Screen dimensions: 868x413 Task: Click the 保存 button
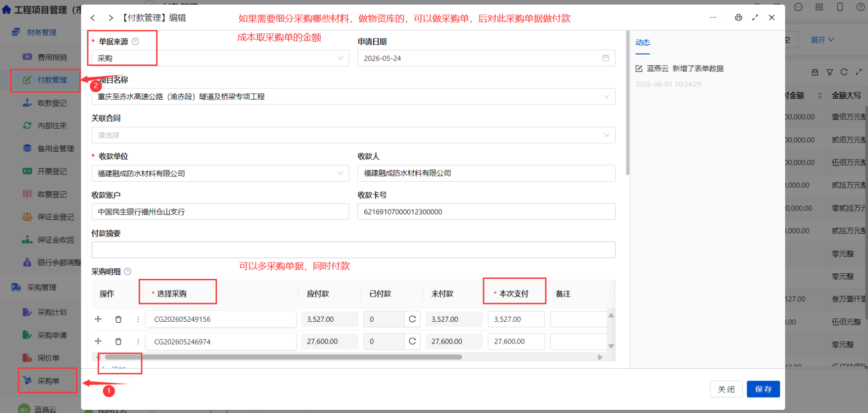[763, 389]
